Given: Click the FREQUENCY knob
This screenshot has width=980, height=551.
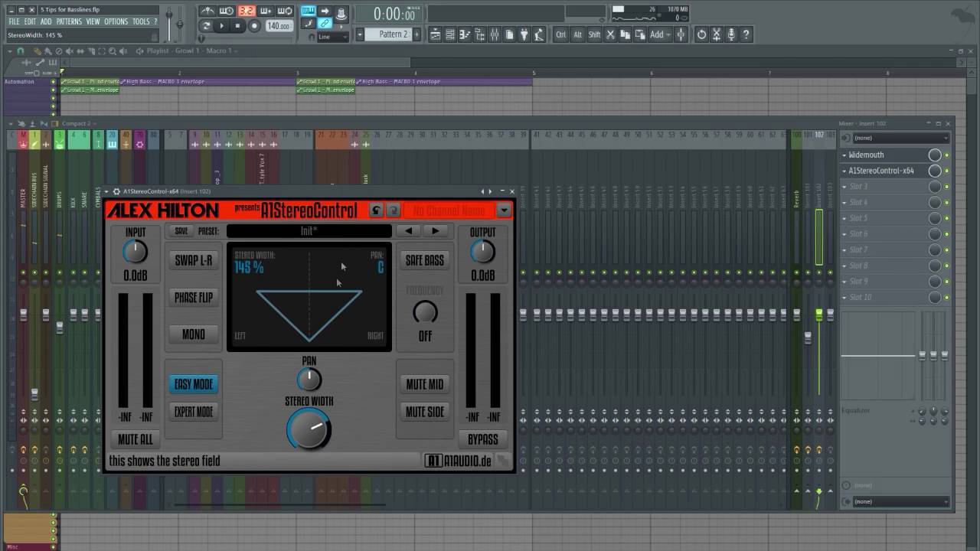Looking at the screenshot, I should (425, 311).
